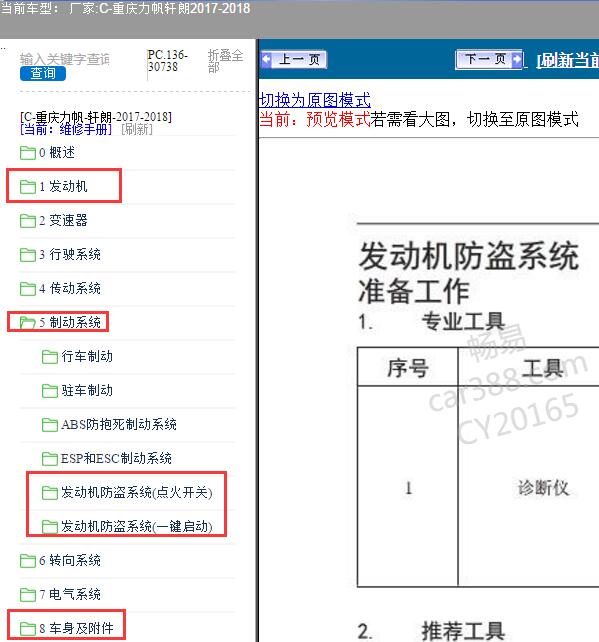The height and width of the screenshot is (642, 599).
Task: Click folder icon beside 发动机防盗系统(点火开关)
Action: click(50, 493)
